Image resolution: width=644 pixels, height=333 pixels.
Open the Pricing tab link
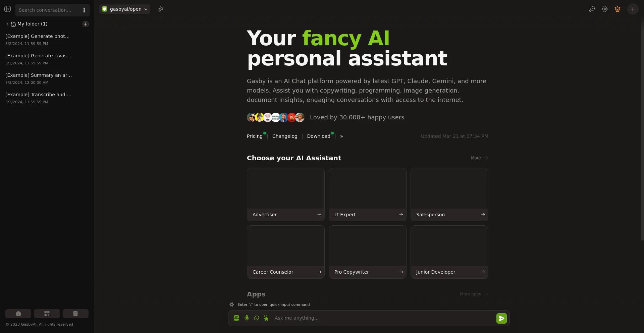click(255, 136)
